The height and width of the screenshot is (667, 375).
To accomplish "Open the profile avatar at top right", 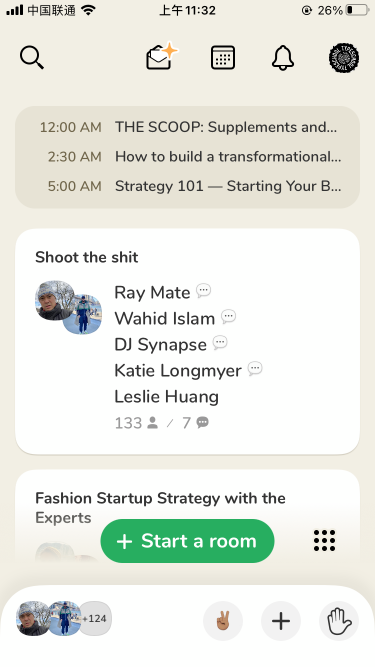I will 344,57.
